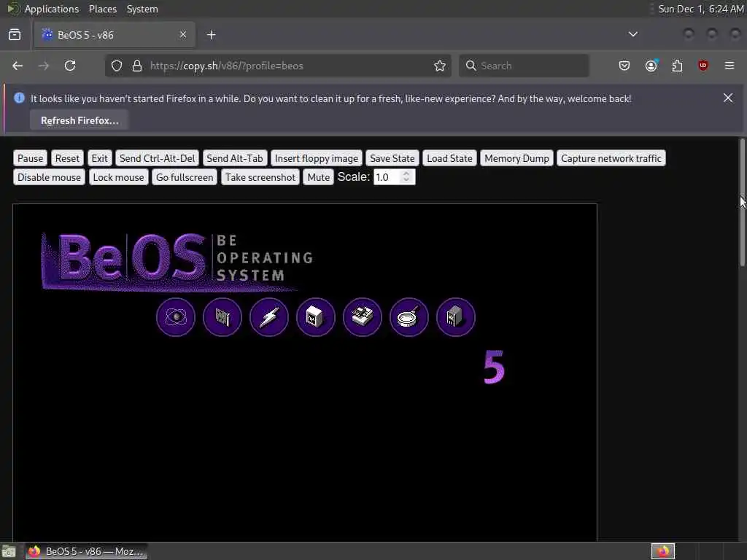The height and width of the screenshot is (560, 747).
Task: Click the Reset button
Action: pos(67,158)
